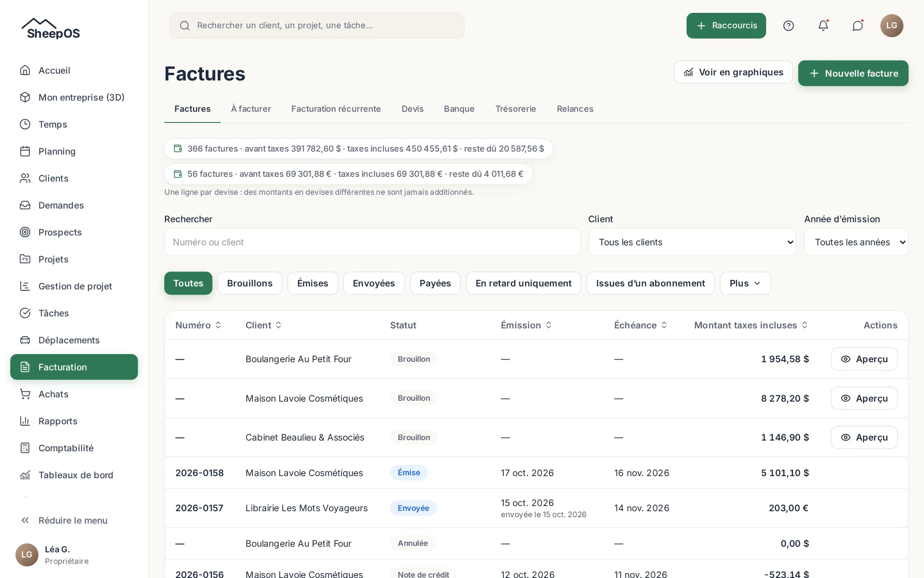Click Nouvelle facture button

pos(853,73)
